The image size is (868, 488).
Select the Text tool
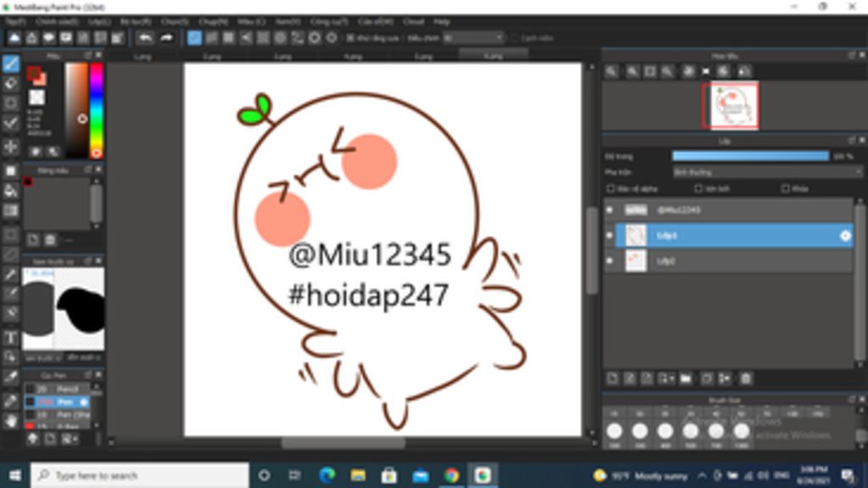(x=10, y=337)
